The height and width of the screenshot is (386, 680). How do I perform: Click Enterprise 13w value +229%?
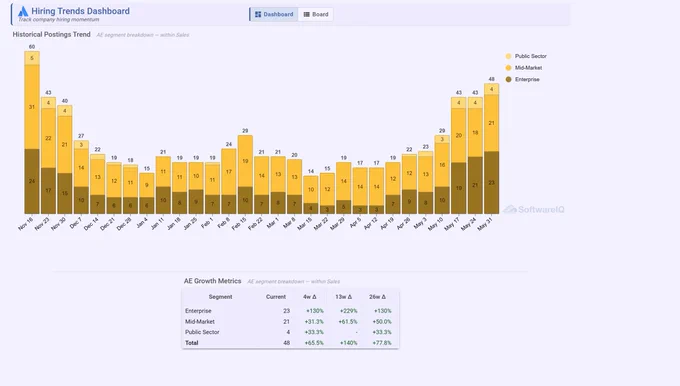click(x=349, y=311)
